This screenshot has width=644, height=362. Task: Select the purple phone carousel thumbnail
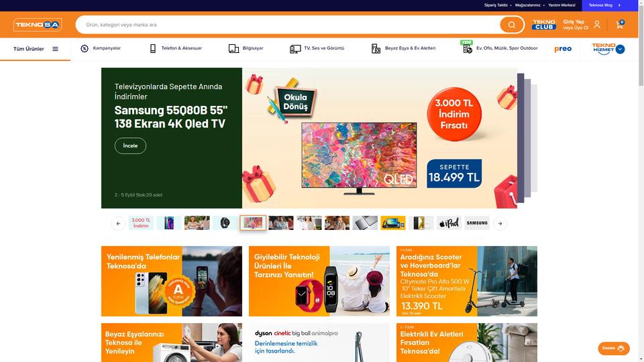[169, 223]
